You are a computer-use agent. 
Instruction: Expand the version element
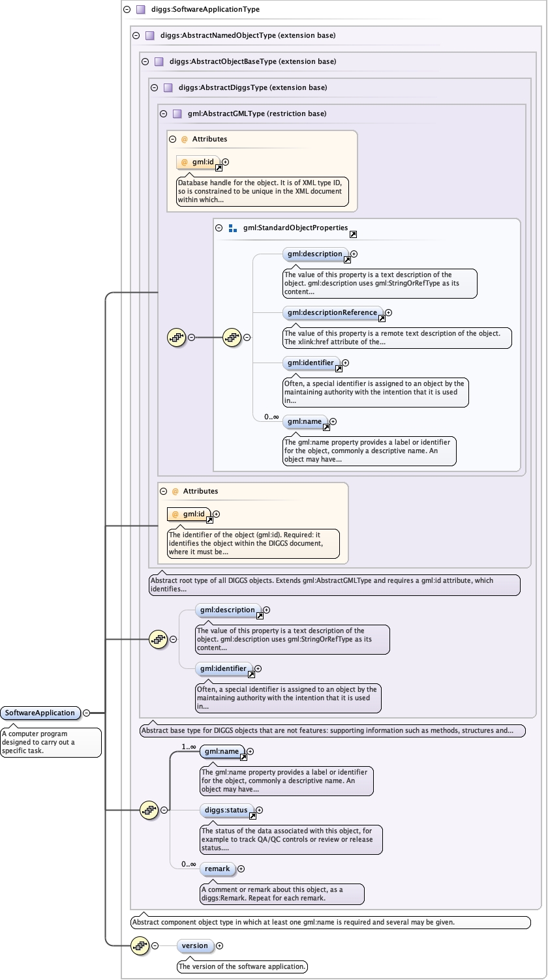tap(219, 945)
